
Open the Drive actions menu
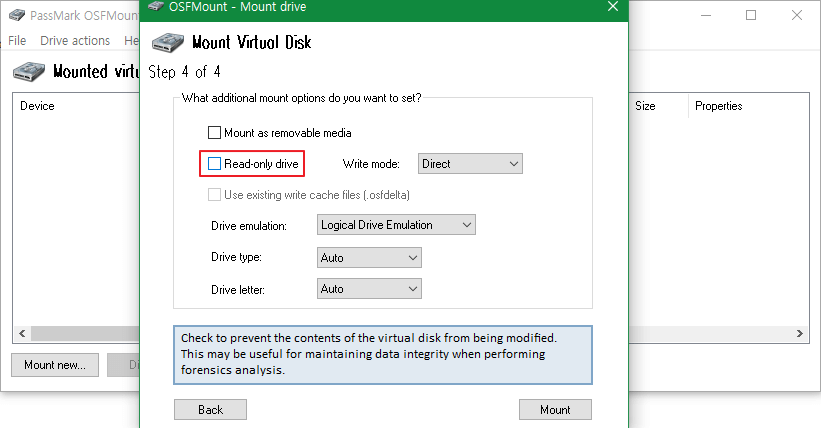point(75,40)
